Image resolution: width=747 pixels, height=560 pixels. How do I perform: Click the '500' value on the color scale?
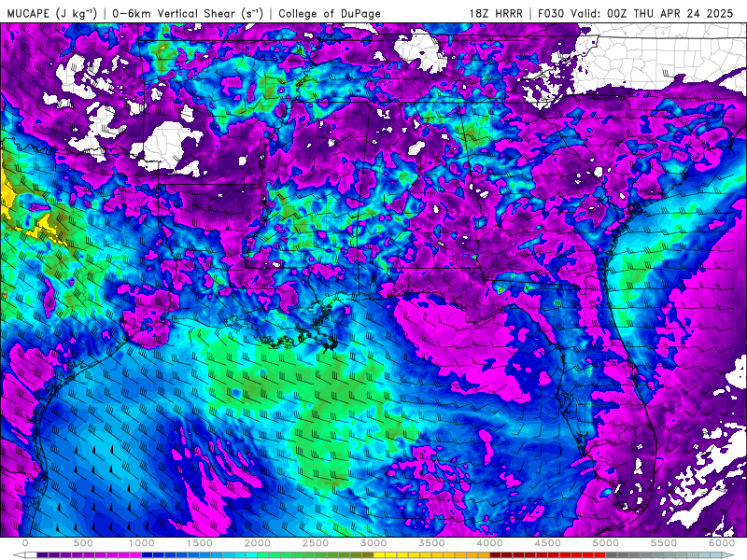point(83,543)
